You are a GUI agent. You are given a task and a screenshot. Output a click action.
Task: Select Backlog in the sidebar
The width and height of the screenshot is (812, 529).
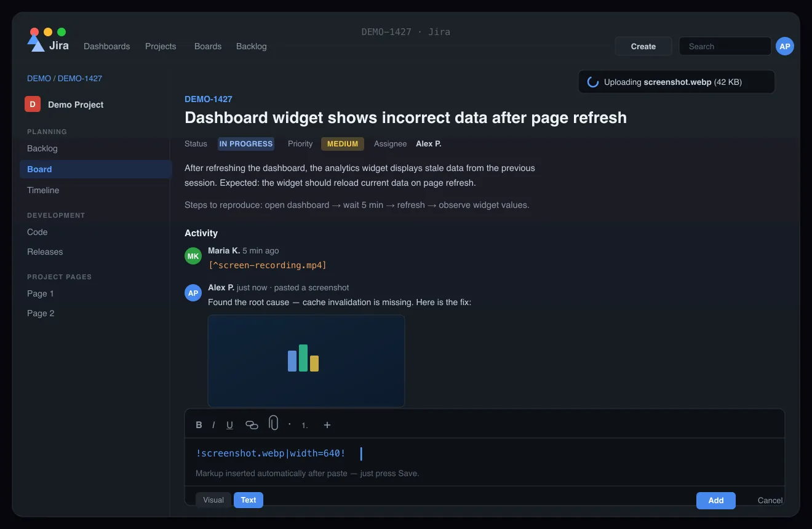(42, 148)
